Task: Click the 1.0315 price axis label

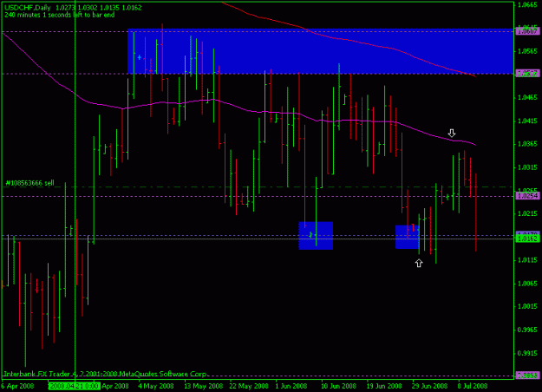Action: [527, 167]
